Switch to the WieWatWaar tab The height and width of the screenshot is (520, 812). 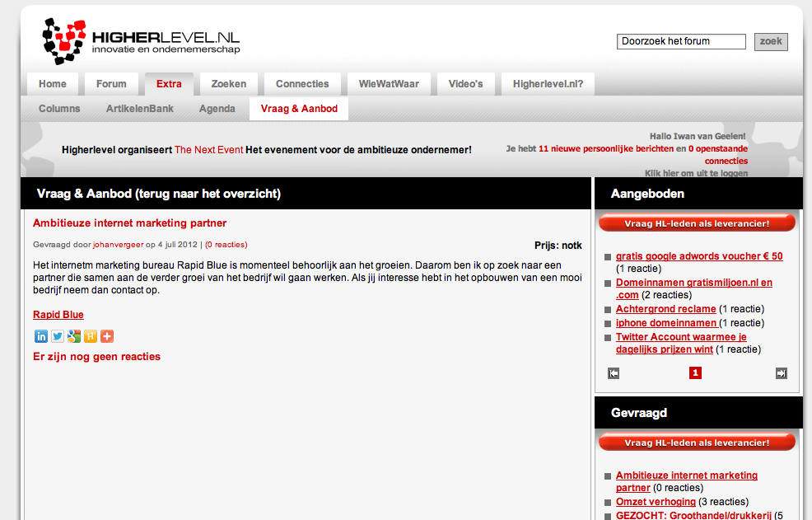click(x=389, y=84)
